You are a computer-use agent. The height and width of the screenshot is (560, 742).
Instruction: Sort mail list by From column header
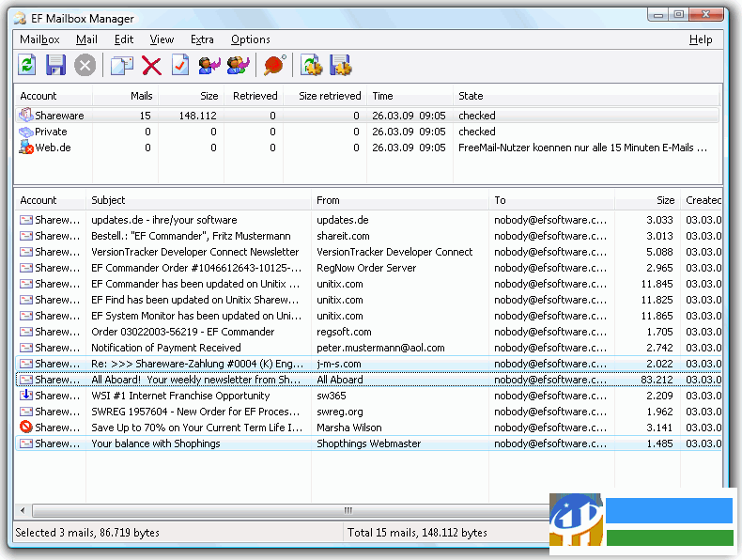point(400,200)
